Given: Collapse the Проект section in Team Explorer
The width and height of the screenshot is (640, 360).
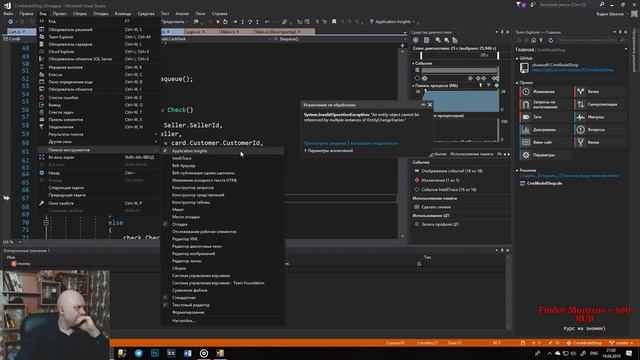Looking at the screenshot, I should tap(517, 82).
